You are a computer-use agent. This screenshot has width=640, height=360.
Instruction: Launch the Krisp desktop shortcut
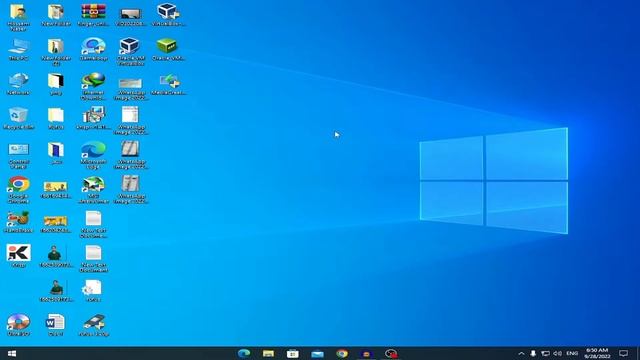pyautogui.click(x=18, y=256)
